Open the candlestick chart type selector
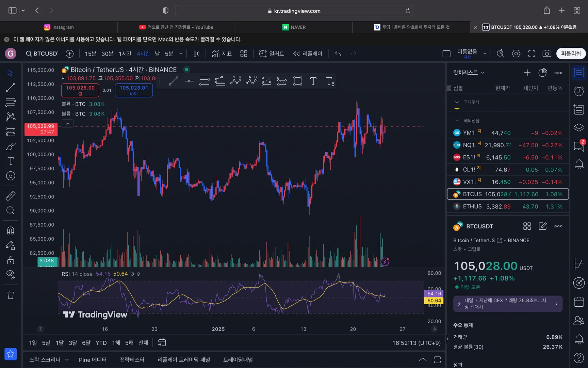The width and height of the screenshot is (588, 368). point(196,53)
